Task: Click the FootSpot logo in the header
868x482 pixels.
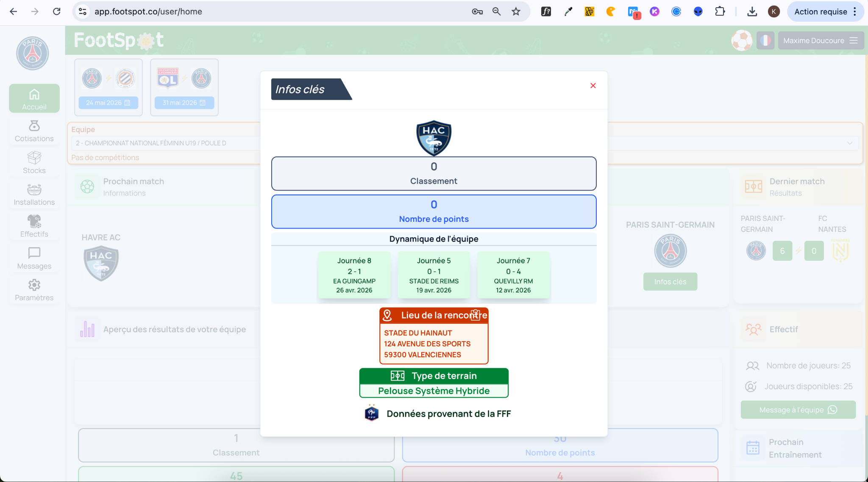Action: tap(119, 40)
